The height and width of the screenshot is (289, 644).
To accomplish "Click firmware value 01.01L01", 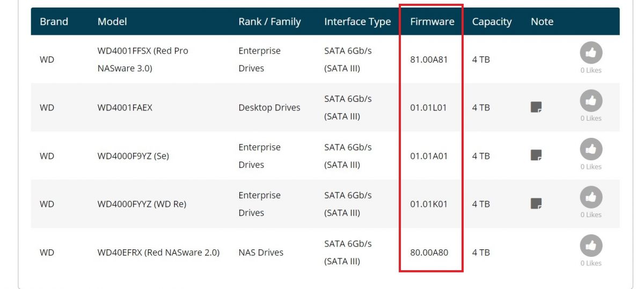I will tap(428, 107).
